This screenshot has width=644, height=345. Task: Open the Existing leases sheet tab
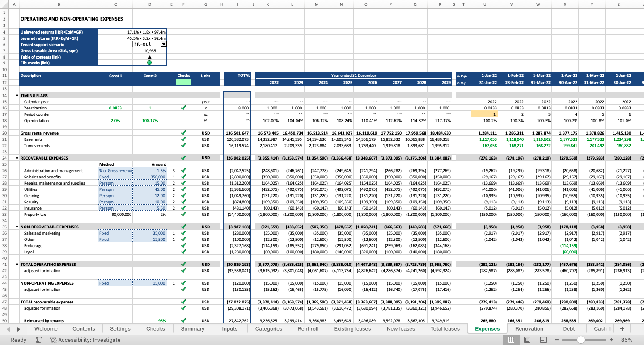click(352, 329)
